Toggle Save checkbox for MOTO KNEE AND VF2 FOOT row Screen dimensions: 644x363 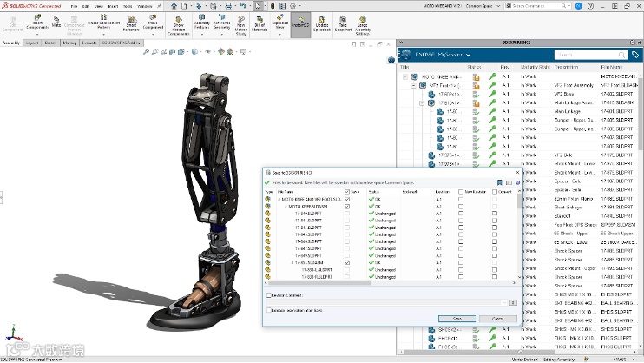point(347,200)
